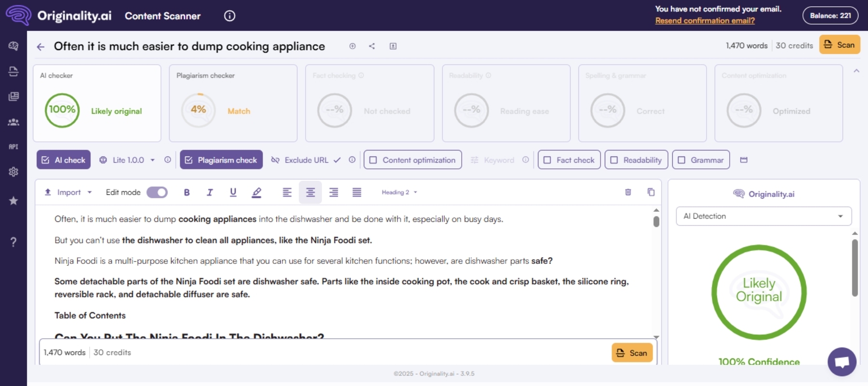Image resolution: width=868 pixels, height=386 pixels.
Task: Select the Spelling & grammar result card
Action: (642, 103)
